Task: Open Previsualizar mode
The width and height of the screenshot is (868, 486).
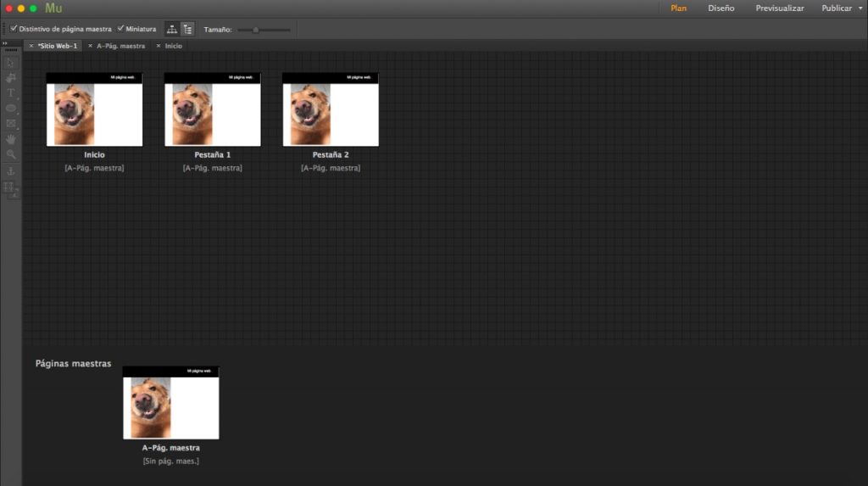Action: tap(780, 8)
